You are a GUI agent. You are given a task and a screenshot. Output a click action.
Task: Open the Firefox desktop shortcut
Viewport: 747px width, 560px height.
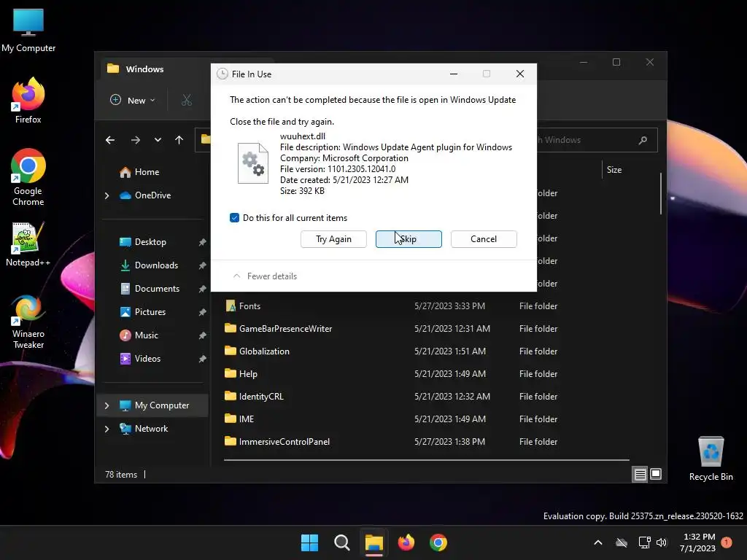[x=28, y=101]
